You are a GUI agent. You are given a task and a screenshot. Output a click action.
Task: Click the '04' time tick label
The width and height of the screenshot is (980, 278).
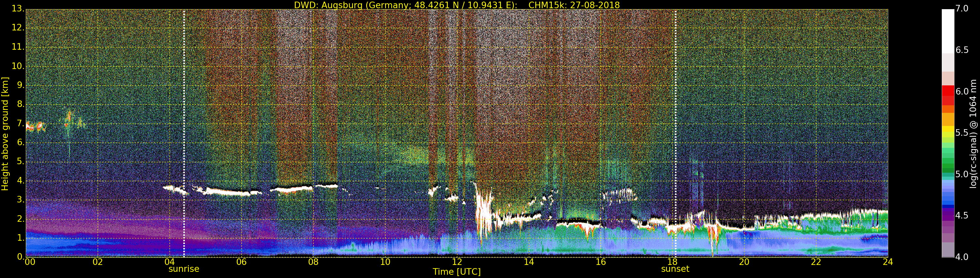170,262
